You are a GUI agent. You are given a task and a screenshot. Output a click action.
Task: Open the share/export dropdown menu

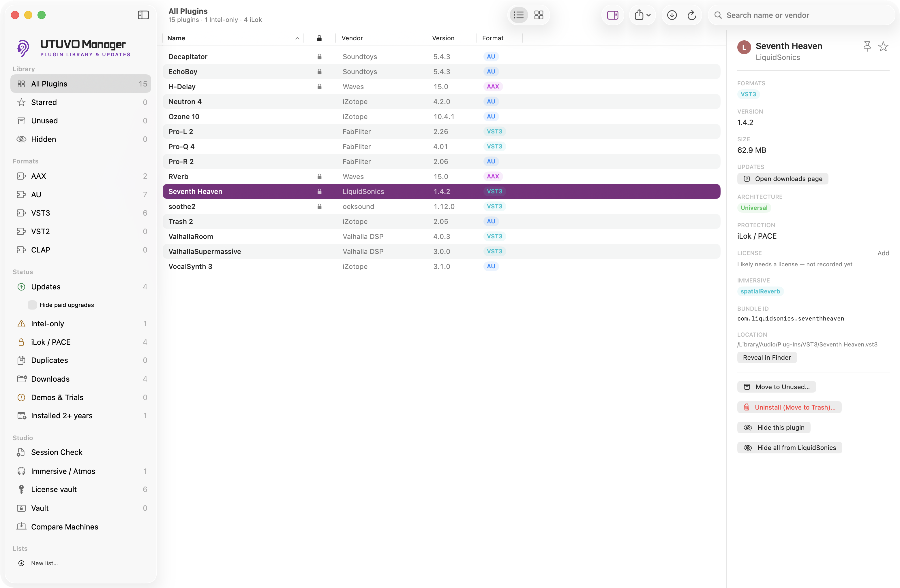click(642, 15)
